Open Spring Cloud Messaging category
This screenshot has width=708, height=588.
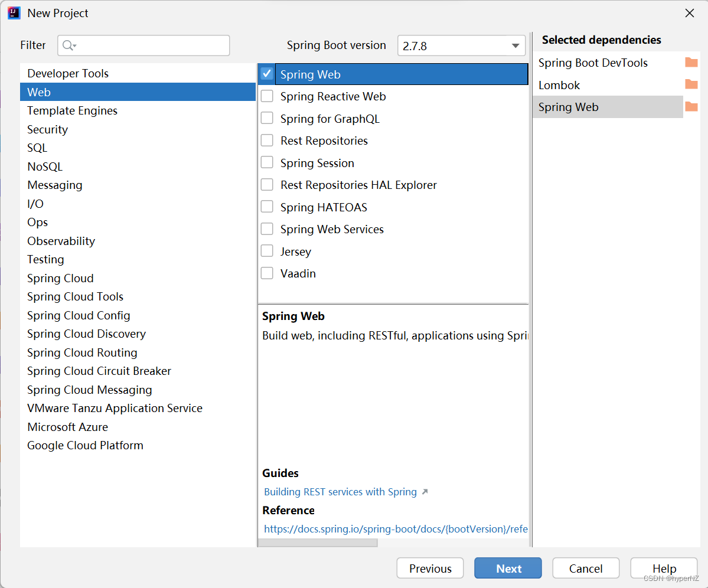coord(138,390)
